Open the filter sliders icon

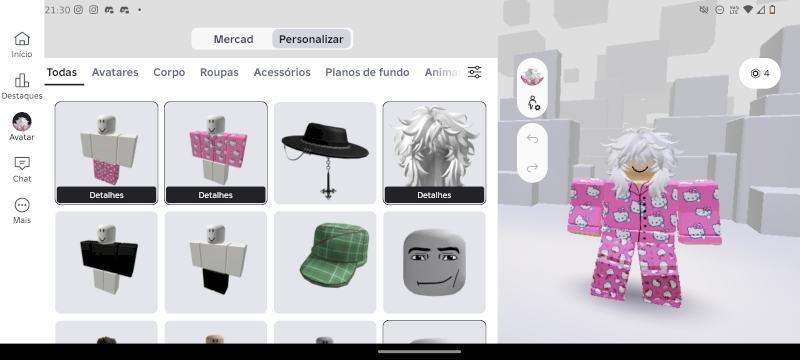point(474,72)
